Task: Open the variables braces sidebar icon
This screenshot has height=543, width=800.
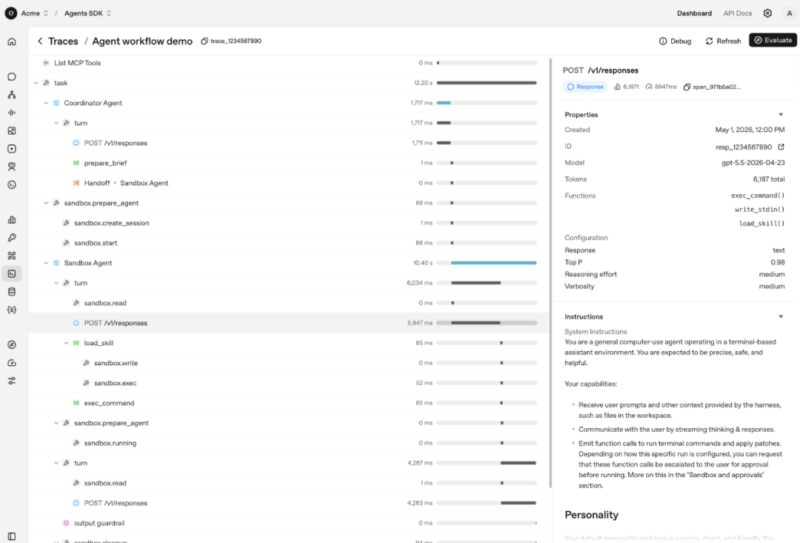Action: pos(12,310)
